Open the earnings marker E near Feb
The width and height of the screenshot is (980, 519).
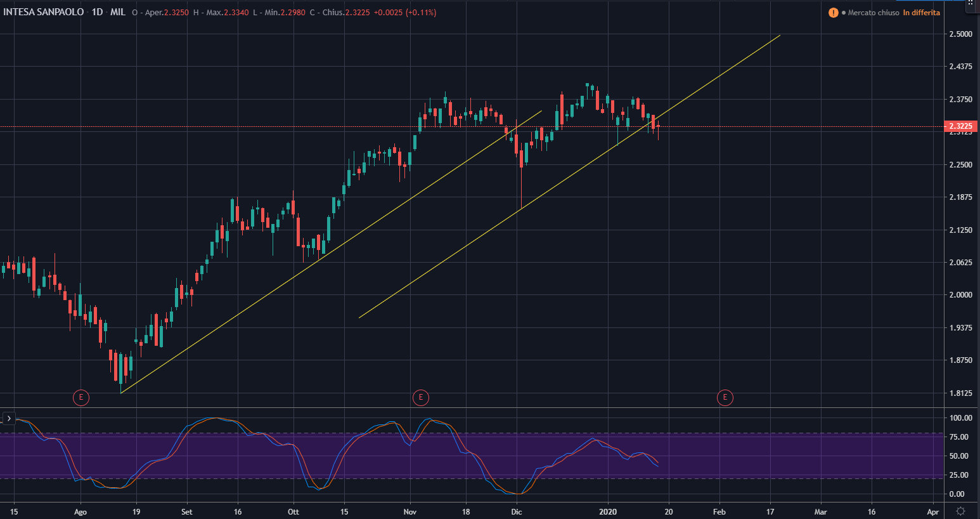click(x=725, y=398)
